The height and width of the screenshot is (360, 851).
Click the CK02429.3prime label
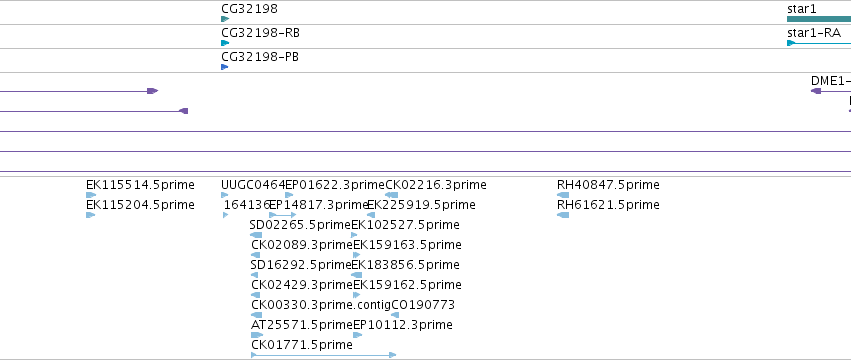[x=302, y=285]
